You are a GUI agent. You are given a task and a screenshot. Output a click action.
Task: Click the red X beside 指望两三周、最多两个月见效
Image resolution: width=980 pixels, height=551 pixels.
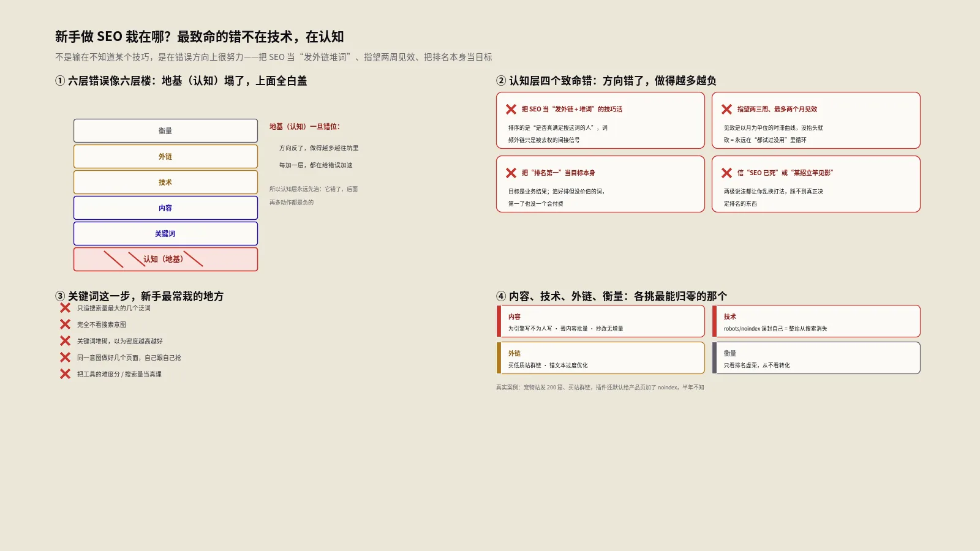pos(726,109)
